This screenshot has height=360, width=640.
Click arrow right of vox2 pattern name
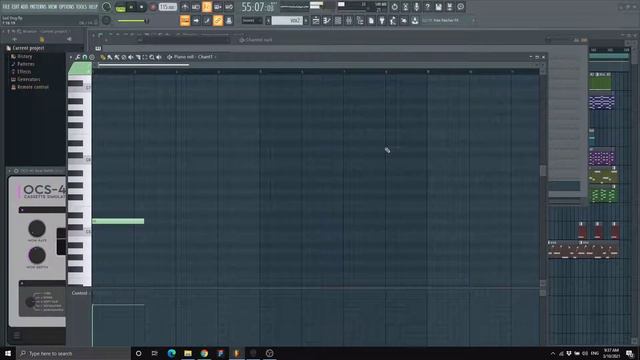pos(306,20)
